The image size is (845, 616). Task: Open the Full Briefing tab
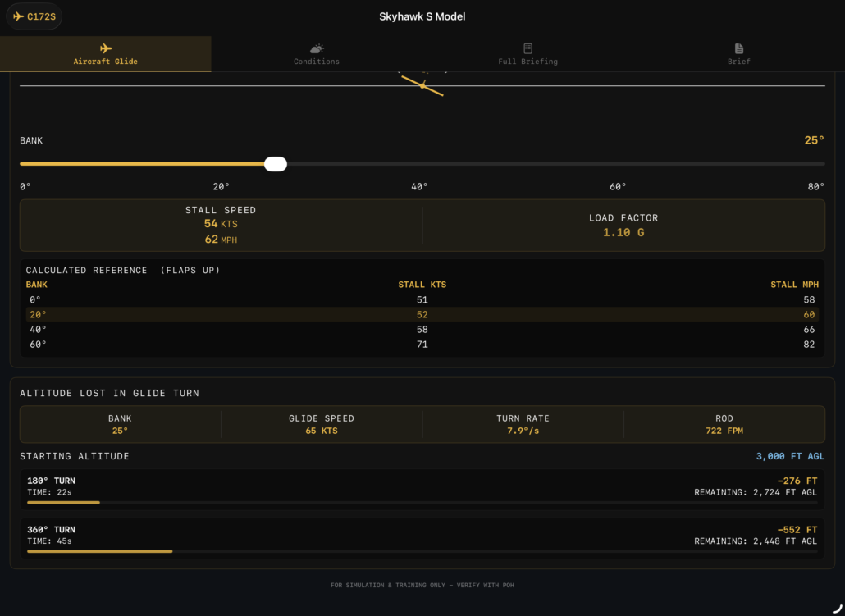pyautogui.click(x=528, y=54)
